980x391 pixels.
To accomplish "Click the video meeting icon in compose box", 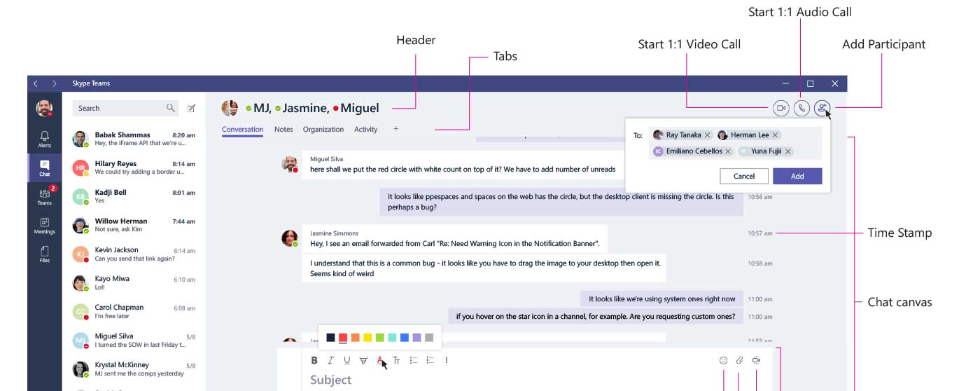I will coord(756,360).
